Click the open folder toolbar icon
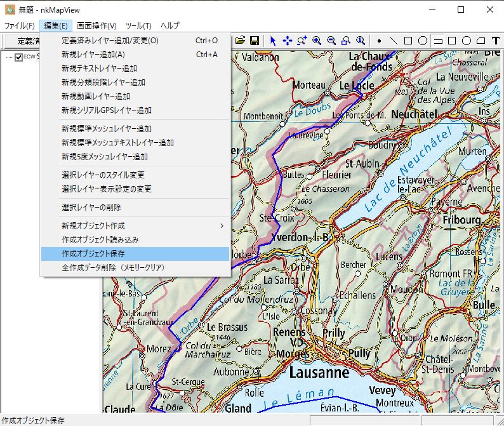504x426 pixels. point(241,41)
